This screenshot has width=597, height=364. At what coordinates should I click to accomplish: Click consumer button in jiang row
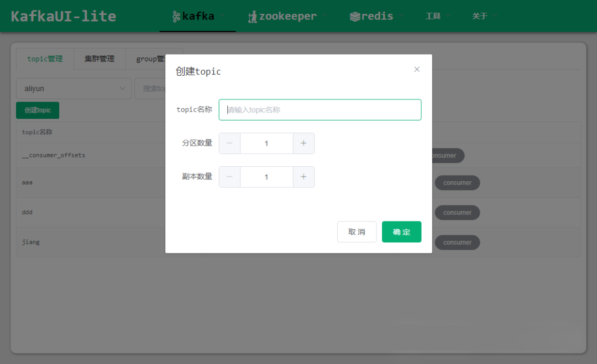[x=457, y=242]
